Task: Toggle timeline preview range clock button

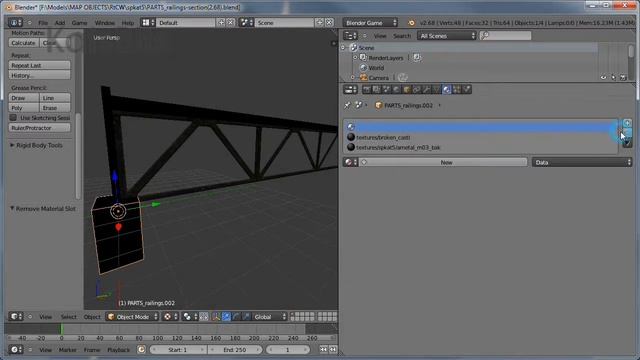Action: point(141,350)
